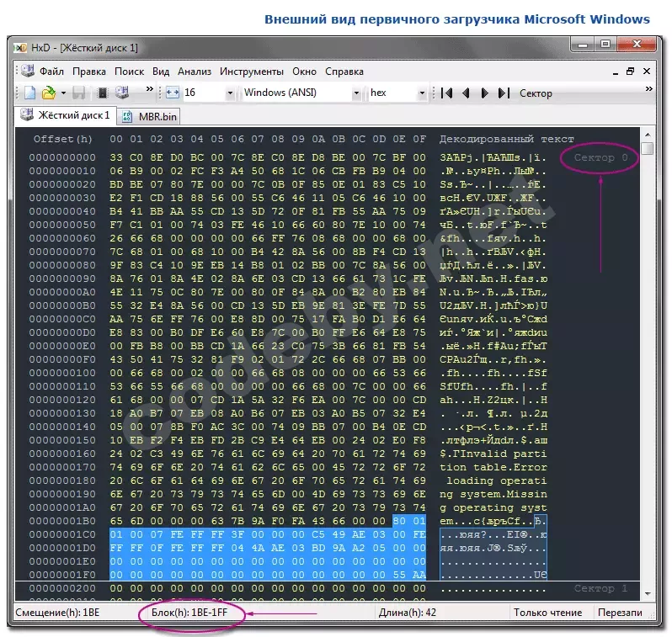The height and width of the screenshot is (637, 672).
Task: Open the Правка menu
Action: click(89, 72)
